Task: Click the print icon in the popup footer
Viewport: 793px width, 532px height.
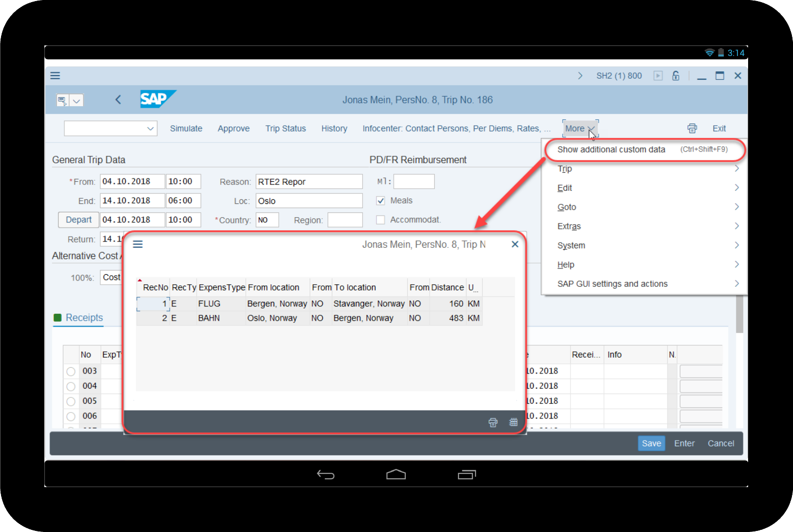Action: tap(493, 422)
